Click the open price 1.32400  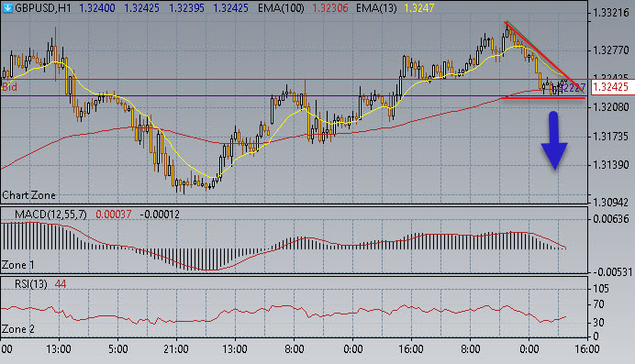point(97,7)
